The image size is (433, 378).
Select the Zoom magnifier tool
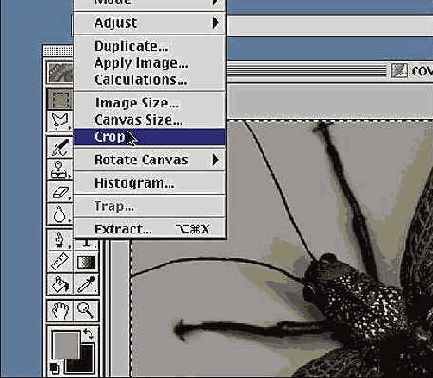coord(87,311)
